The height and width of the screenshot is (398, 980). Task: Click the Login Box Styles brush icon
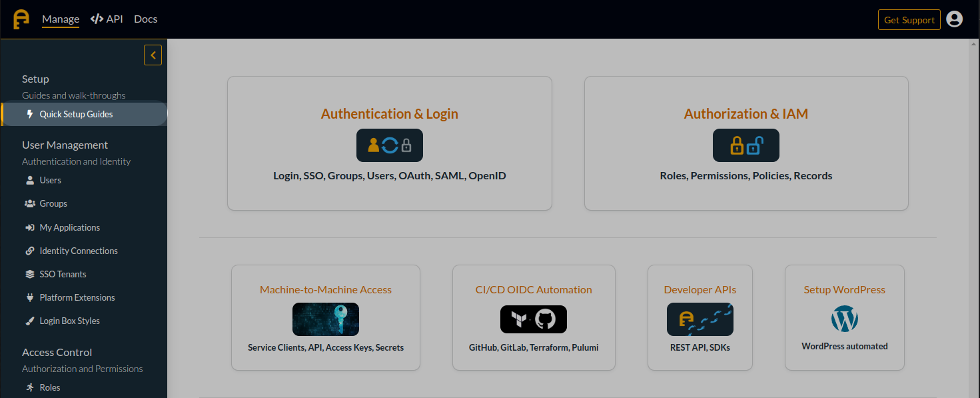click(30, 321)
